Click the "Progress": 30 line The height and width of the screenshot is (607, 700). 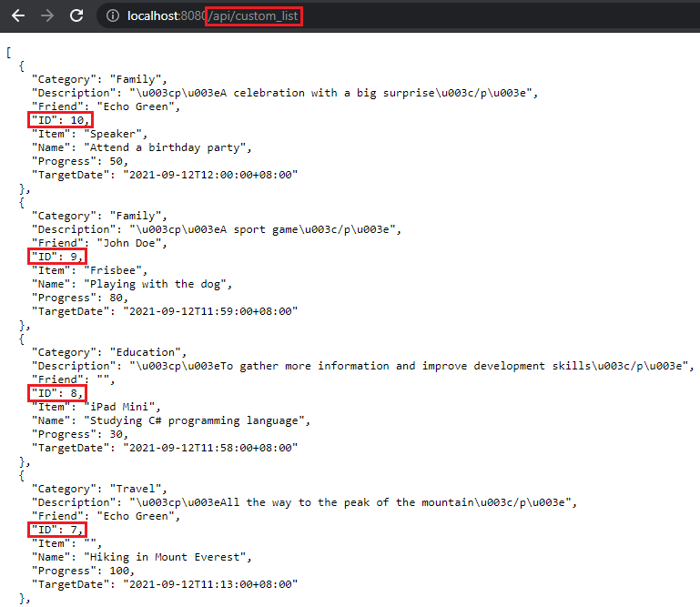(x=80, y=434)
